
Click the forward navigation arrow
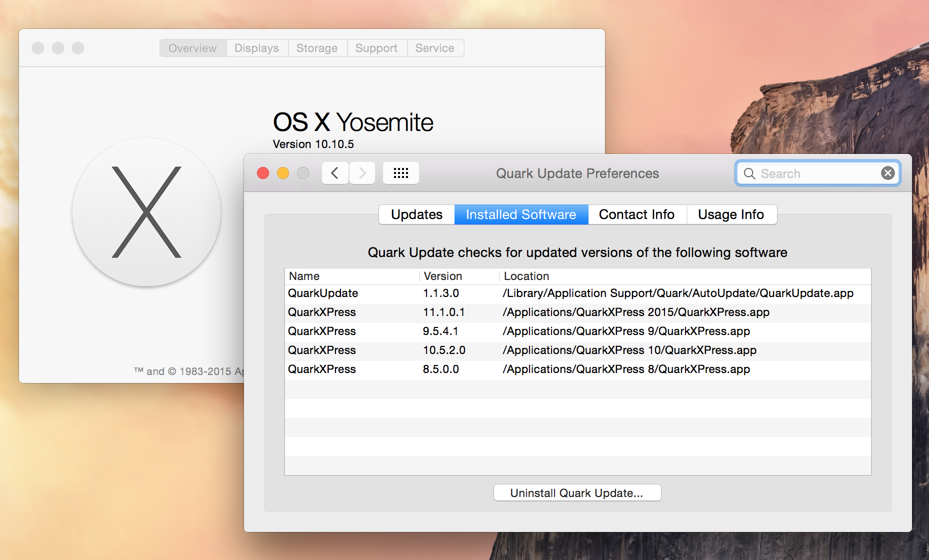click(362, 173)
